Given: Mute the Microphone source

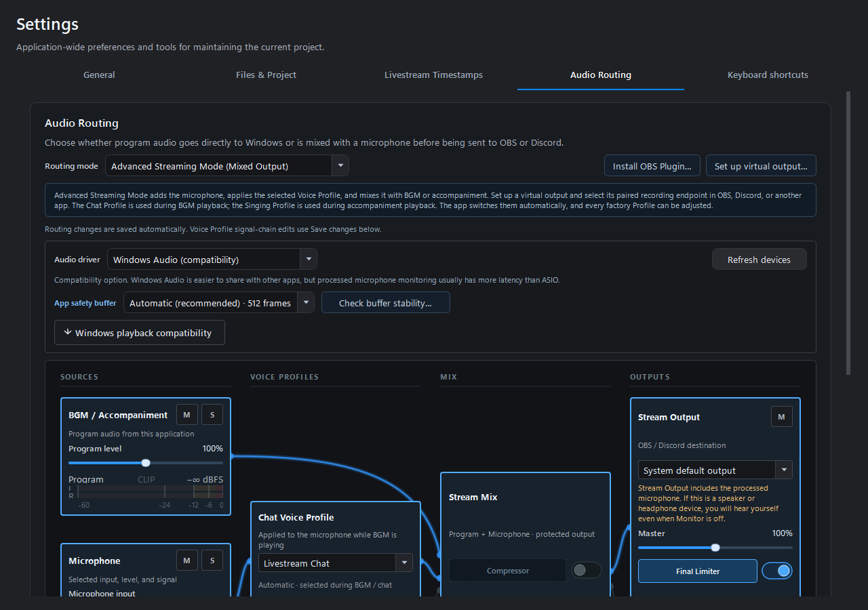Looking at the screenshot, I should [186, 561].
